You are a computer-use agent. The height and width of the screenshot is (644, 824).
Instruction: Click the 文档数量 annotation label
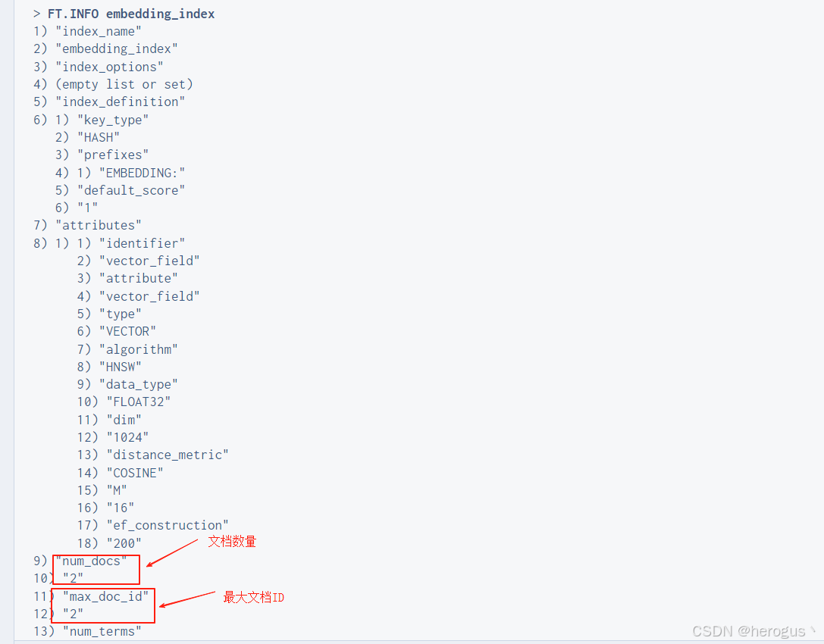pyautogui.click(x=232, y=541)
